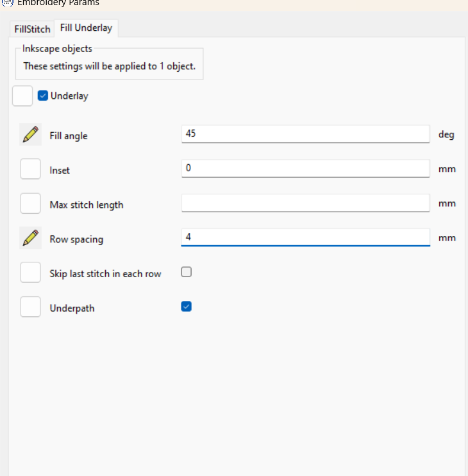Click the pencil icon beside Fill angle

[x=30, y=135]
